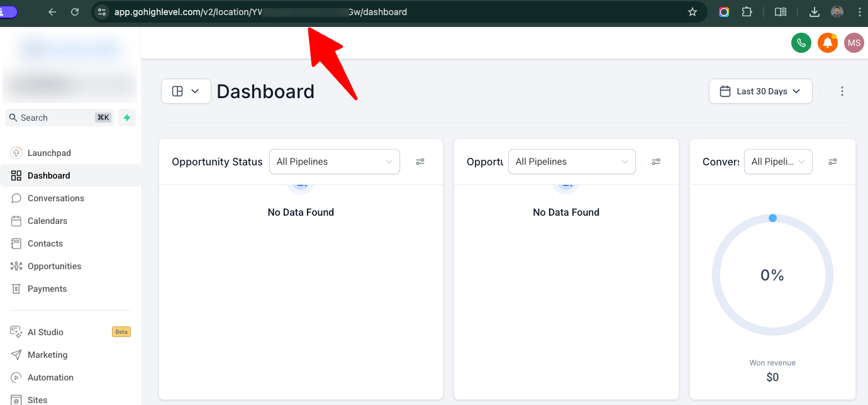Click the green phone dialer icon
The width and height of the screenshot is (868, 405).
coord(801,43)
